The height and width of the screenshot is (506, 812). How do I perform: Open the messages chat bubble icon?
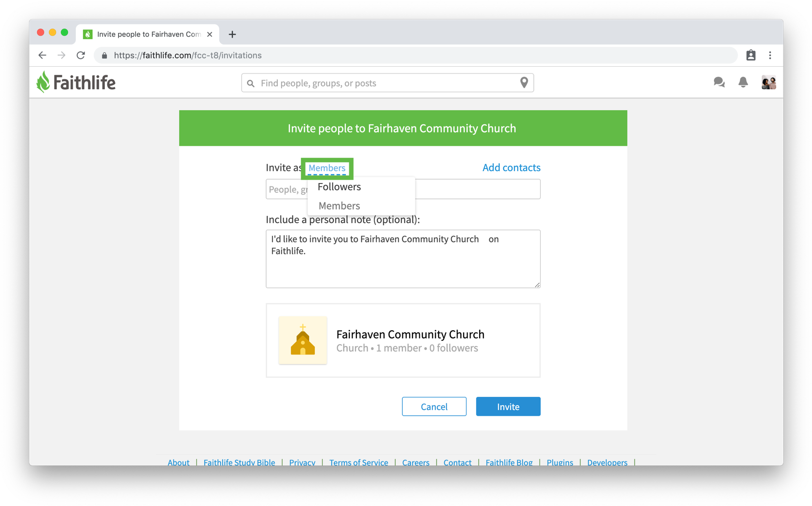pyautogui.click(x=719, y=83)
